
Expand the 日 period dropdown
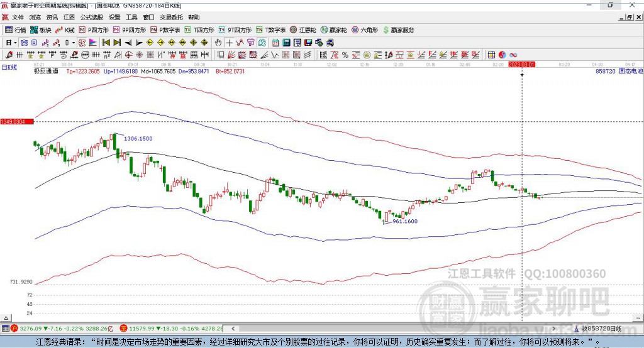[x=11, y=43]
